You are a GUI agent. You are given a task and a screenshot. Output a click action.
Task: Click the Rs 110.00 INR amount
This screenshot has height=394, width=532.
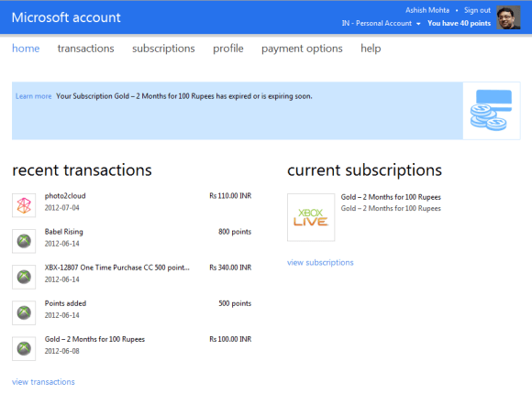230,196
